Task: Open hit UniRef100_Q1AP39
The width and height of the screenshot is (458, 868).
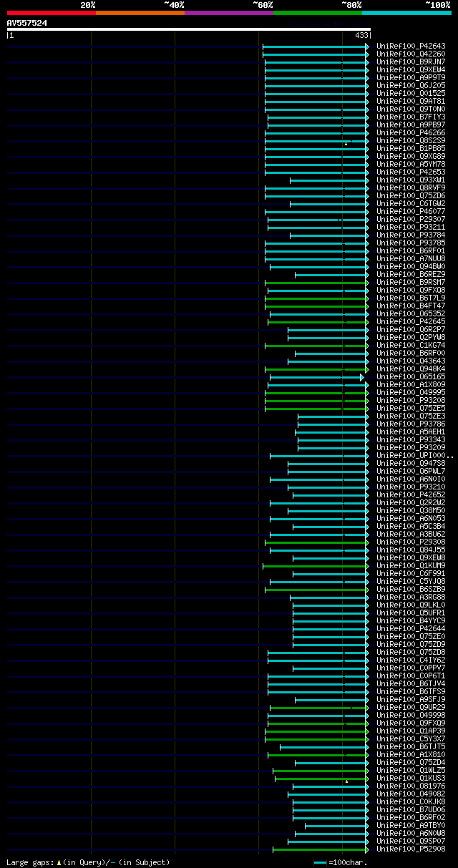Action: [x=411, y=731]
